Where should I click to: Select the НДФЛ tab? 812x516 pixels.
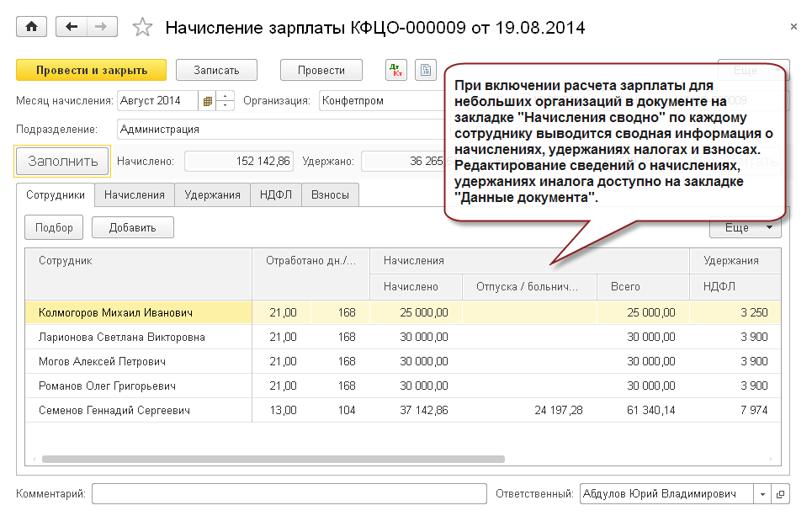275,194
